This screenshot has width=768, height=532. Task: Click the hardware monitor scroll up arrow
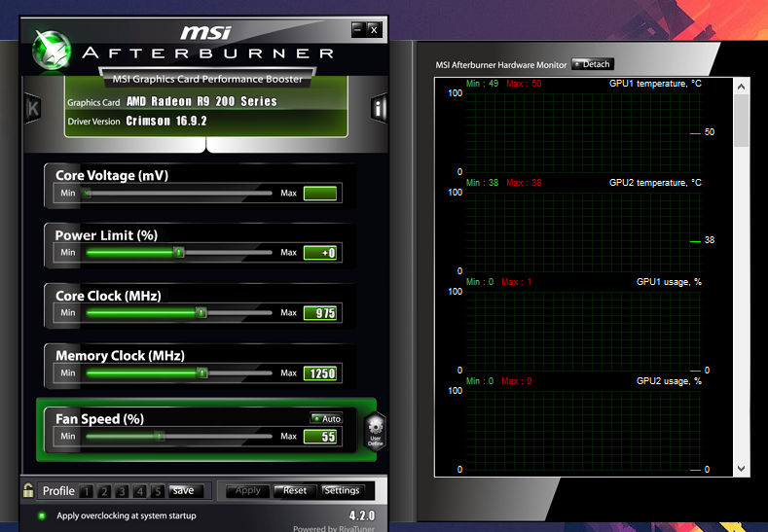coord(741,87)
